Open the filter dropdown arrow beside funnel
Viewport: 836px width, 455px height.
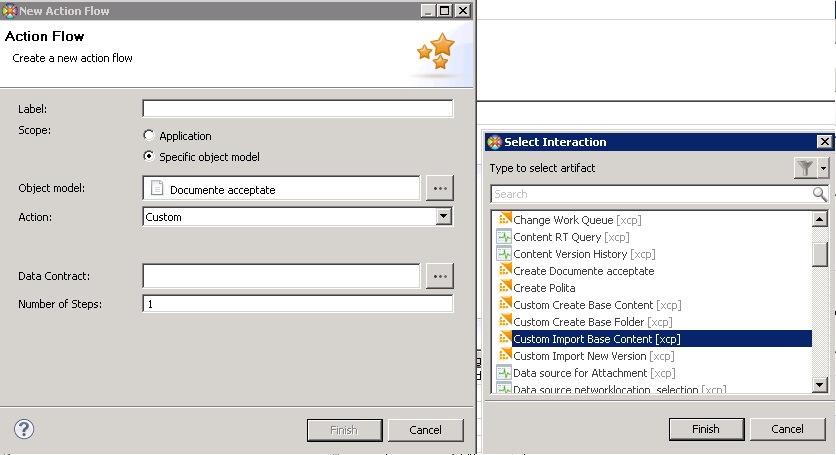[x=824, y=169]
